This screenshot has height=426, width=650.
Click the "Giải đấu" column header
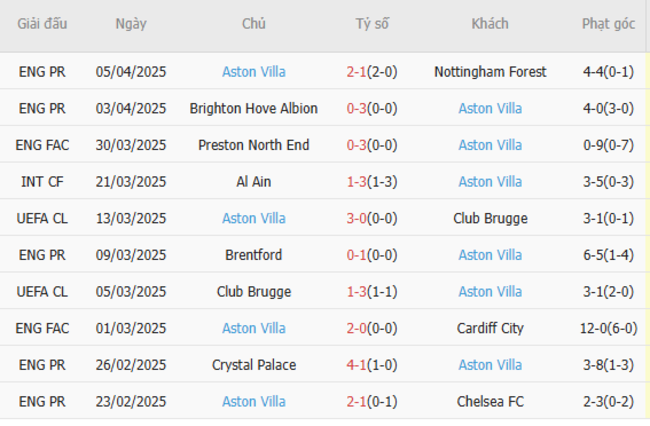tap(42, 24)
